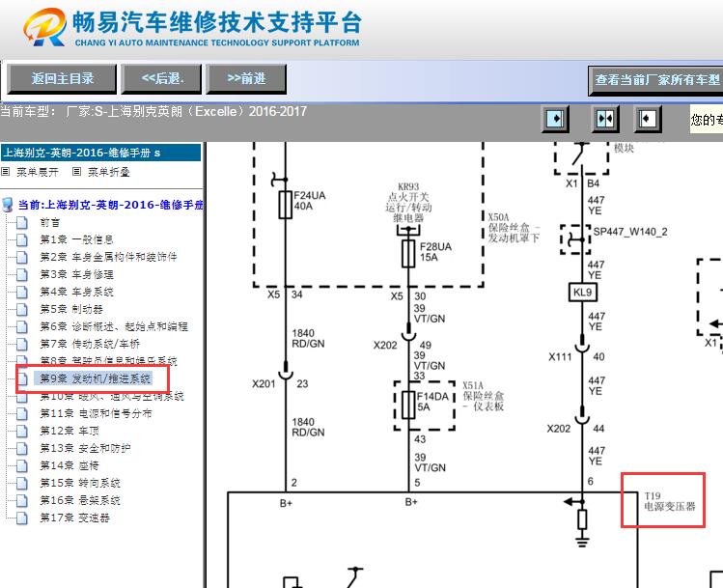723x588 pixels.
Task: Click the F14DA 5A fuse label
Action: coord(432,402)
